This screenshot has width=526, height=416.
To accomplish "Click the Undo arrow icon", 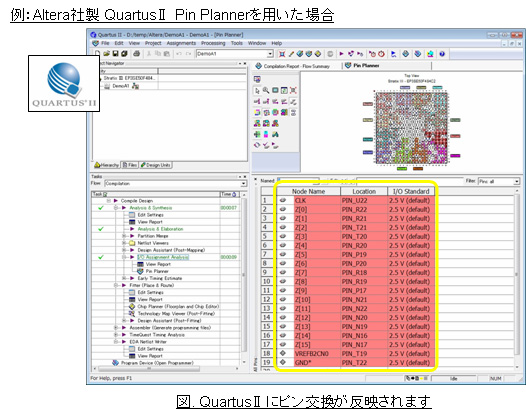I will (x=179, y=54).
